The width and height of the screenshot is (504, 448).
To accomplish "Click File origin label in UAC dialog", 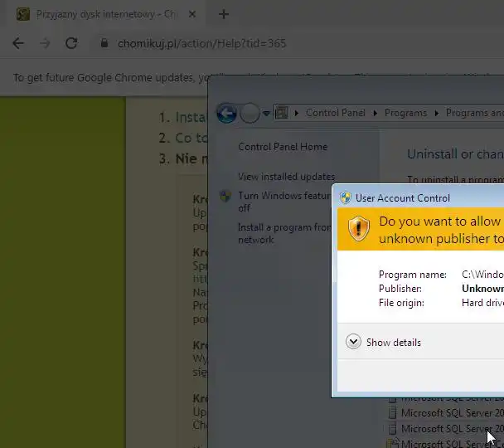I will click(x=401, y=303).
